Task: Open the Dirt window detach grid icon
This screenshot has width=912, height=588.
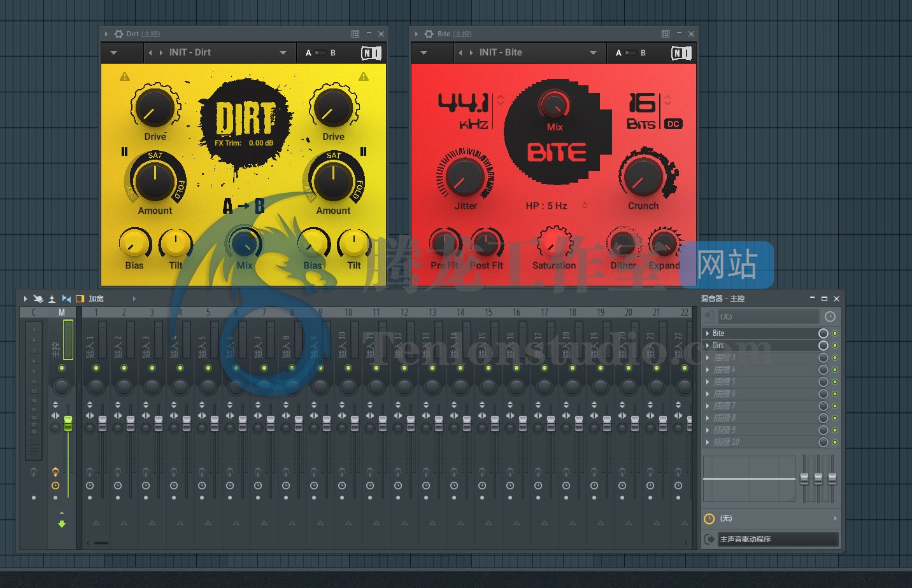Action: pyautogui.click(x=355, y=34)
